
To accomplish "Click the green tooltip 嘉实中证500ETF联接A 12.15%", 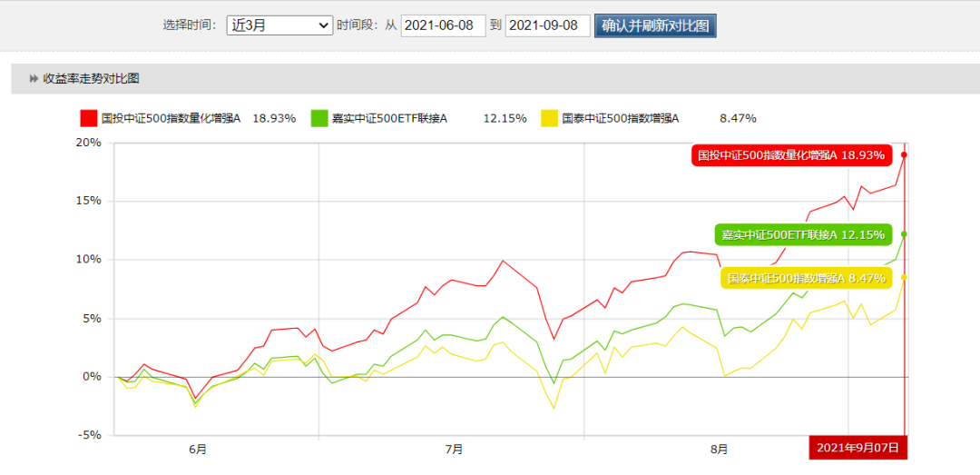I will (x=803, y=234).
